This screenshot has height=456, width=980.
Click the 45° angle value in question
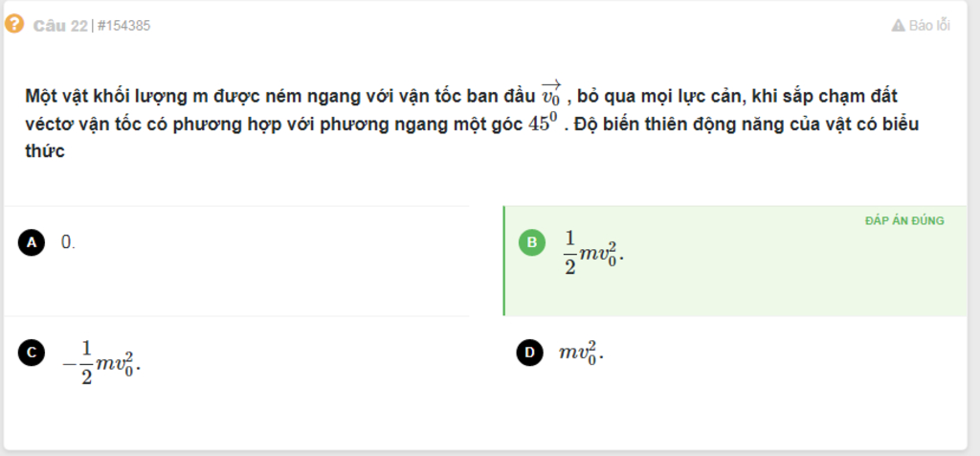[x=543, y=122]
